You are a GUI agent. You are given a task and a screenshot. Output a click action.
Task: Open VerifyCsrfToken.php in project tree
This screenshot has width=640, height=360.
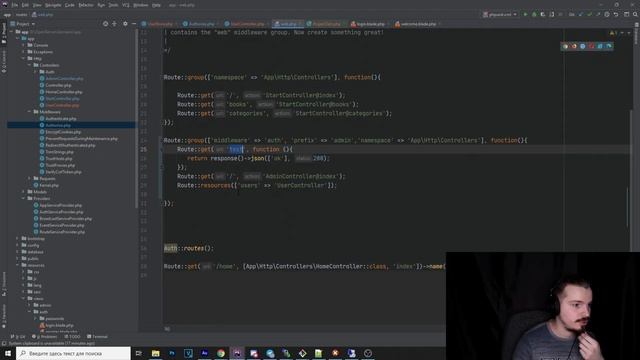click(63, 172)
